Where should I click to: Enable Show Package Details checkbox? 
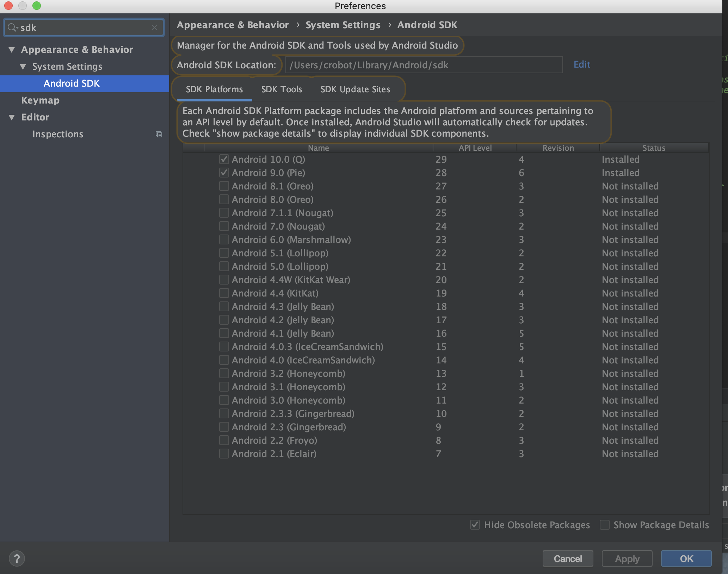pyautogui.click(x=605, y=525)
